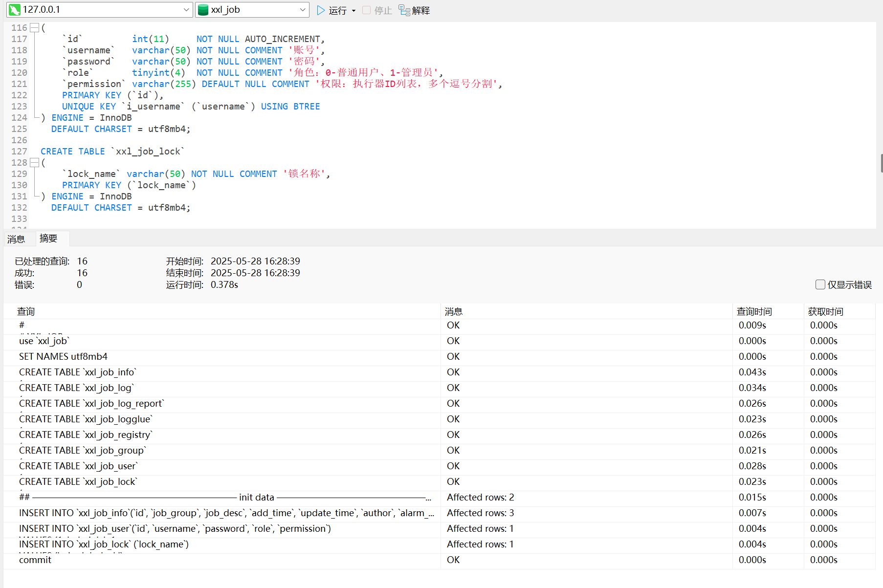Click the green database icon beside xxl_job
Screen dimensions: 883x588
coord(203,10)
